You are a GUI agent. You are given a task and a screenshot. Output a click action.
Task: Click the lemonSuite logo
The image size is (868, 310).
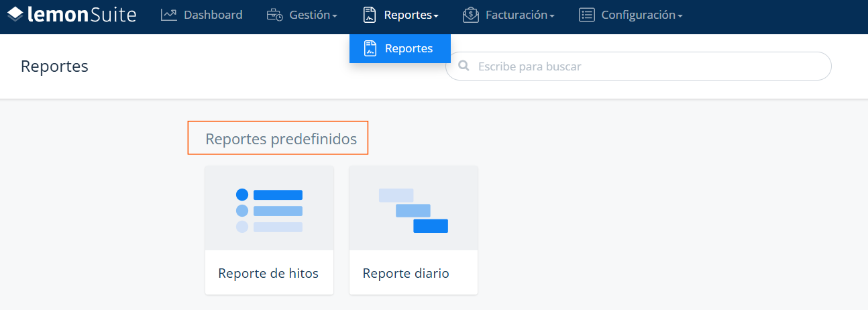72,14
